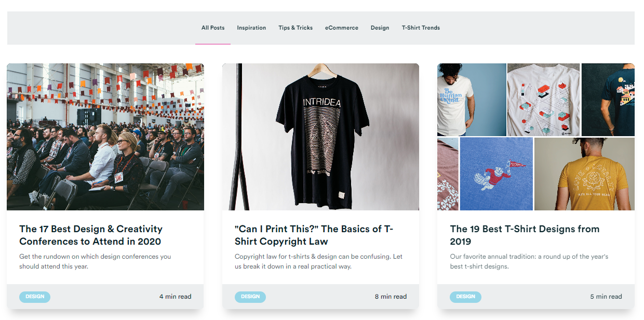644x320 pixels.
Task: Click the design conferences rundown description
Action: [95, 261]
